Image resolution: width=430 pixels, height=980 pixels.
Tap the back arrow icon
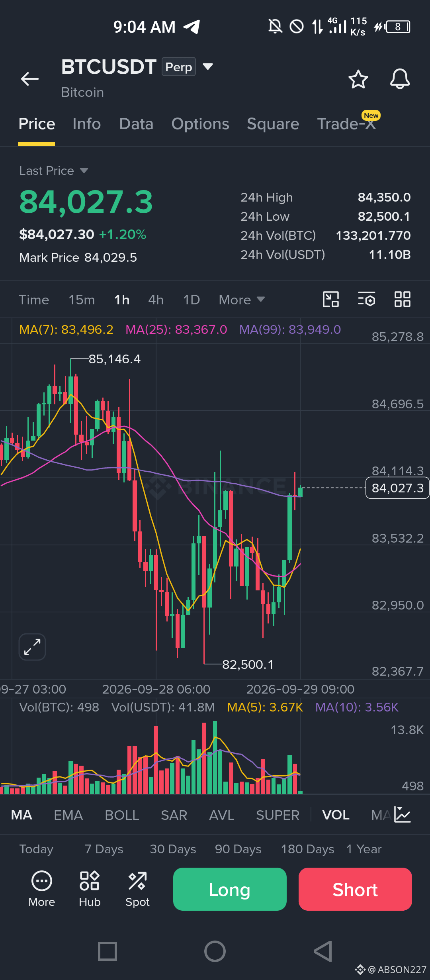click(30, 79)
